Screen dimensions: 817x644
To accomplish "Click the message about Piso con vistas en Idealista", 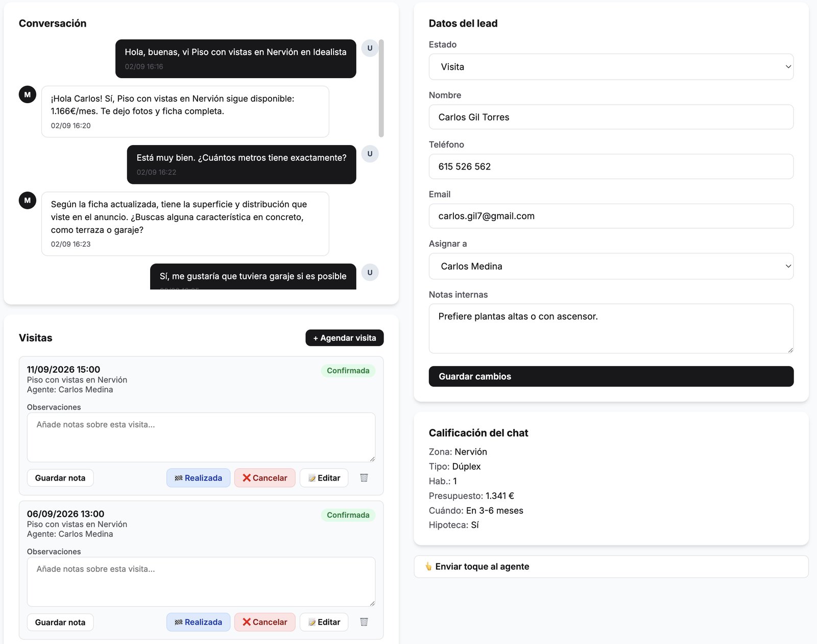I will point(235,59).
